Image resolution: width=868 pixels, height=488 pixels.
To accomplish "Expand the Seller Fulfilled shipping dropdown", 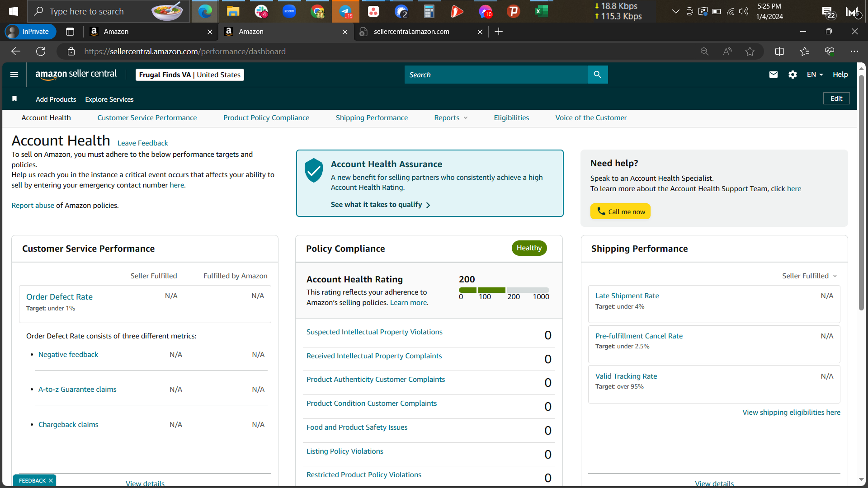I will 810,276.
